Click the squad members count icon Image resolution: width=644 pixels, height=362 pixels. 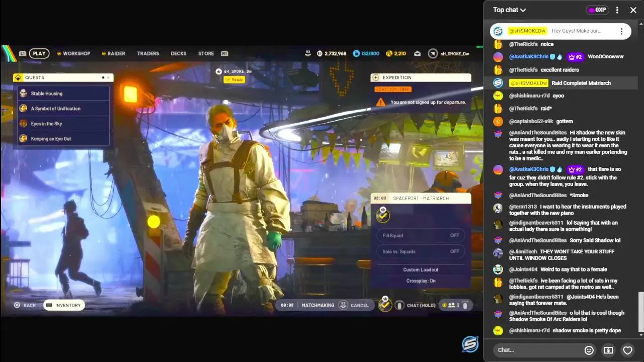click(x=450, y=305)
